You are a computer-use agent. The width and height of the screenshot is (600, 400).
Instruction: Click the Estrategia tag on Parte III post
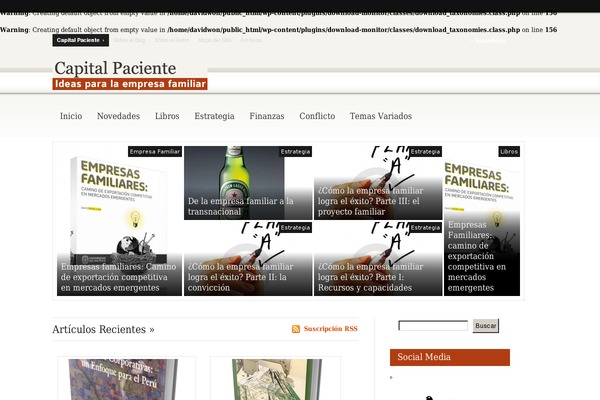pyautogui.click(x=425, y=152)
